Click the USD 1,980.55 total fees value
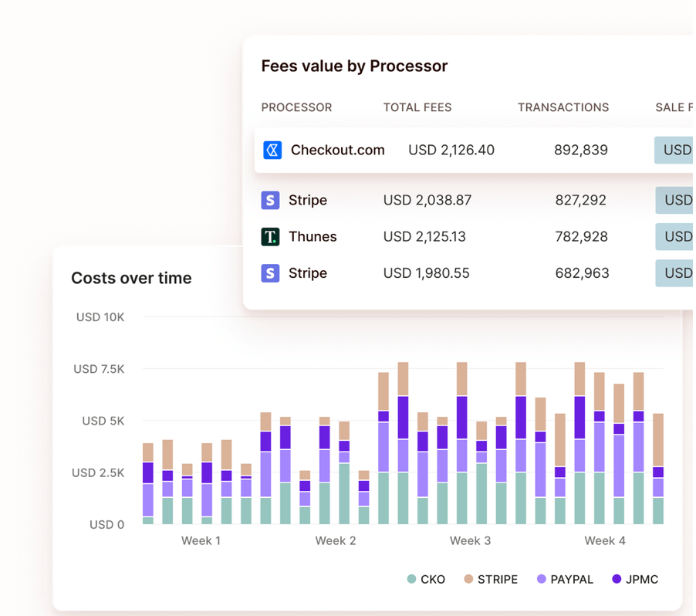 427,273
